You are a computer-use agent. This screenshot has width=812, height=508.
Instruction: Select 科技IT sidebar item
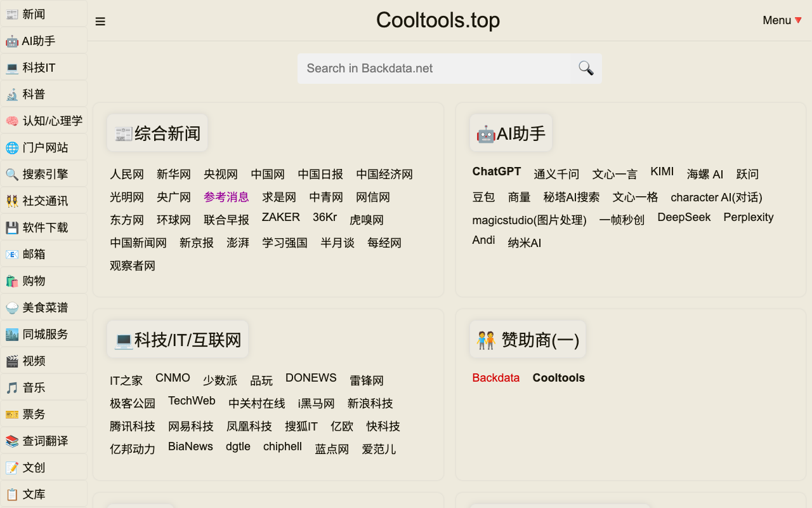44,67
